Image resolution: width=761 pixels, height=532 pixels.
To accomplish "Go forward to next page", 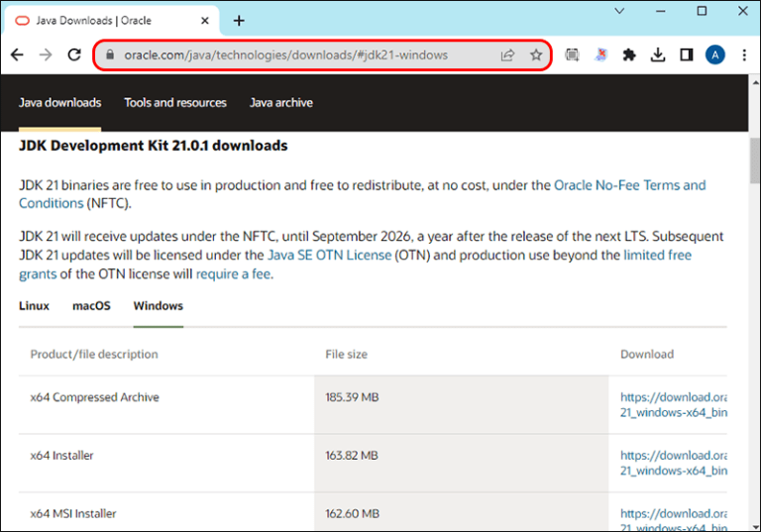I will click(46, 54).
